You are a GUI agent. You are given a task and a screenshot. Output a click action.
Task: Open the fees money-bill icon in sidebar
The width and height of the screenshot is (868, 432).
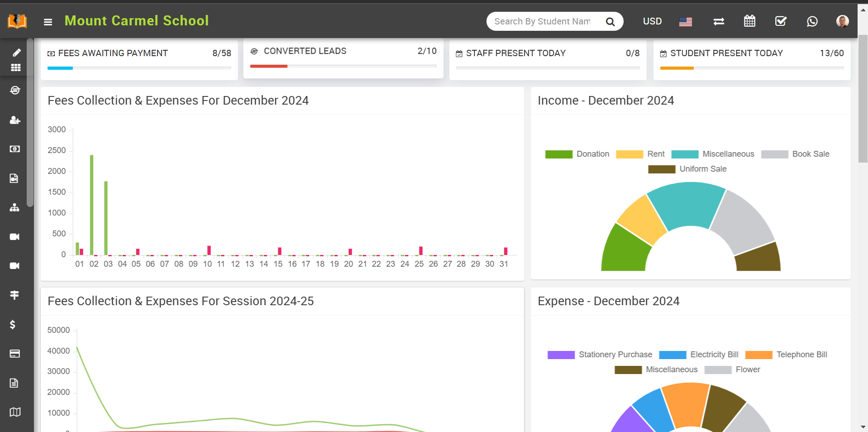click(x=15, y=149)
